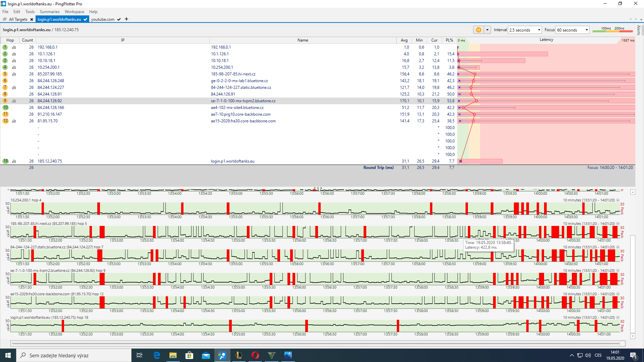Toggle graph icon for hop 18
Viewport: 644px width, 362px height.
pyautogui.click(x=14, y=161)
